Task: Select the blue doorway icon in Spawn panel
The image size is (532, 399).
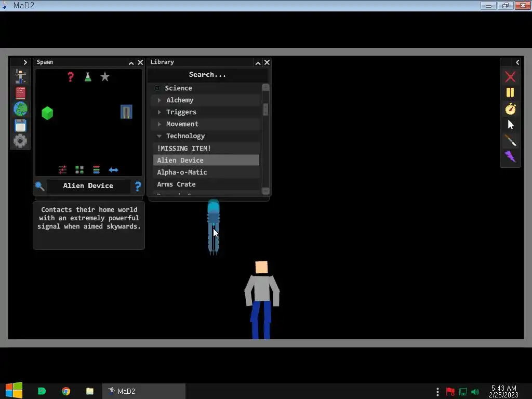Action: pyautogui.click(x=126, y=112)
